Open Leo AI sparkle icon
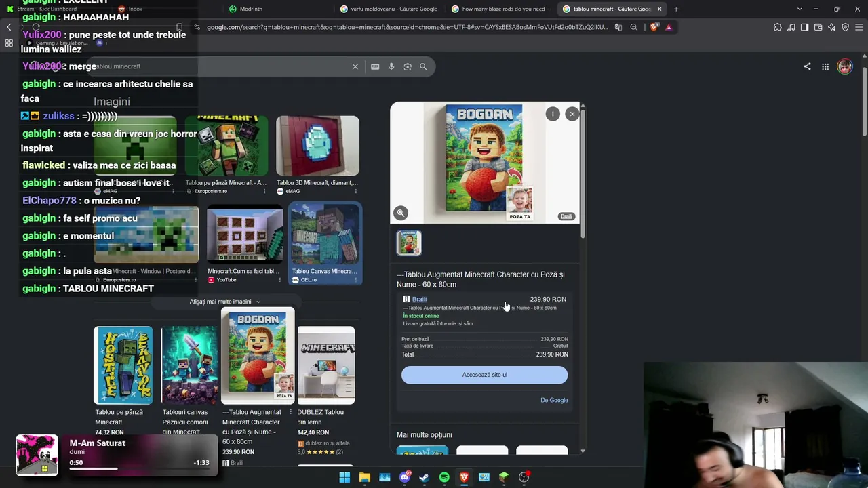Viewport: 868px width, 488px height. (831, 27)
